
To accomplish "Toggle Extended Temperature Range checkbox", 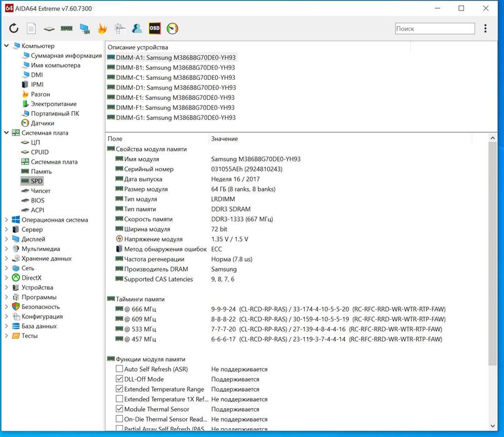I will pos(119,388).
